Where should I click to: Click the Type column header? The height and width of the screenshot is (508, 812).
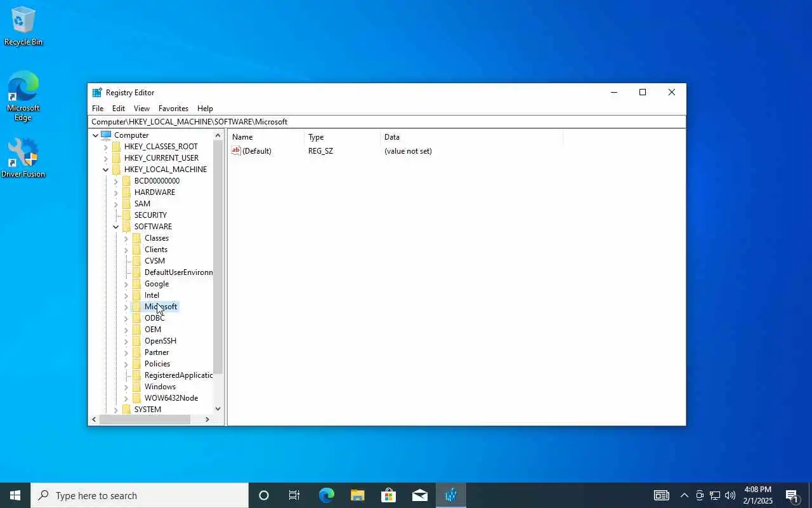coord(342,137)
